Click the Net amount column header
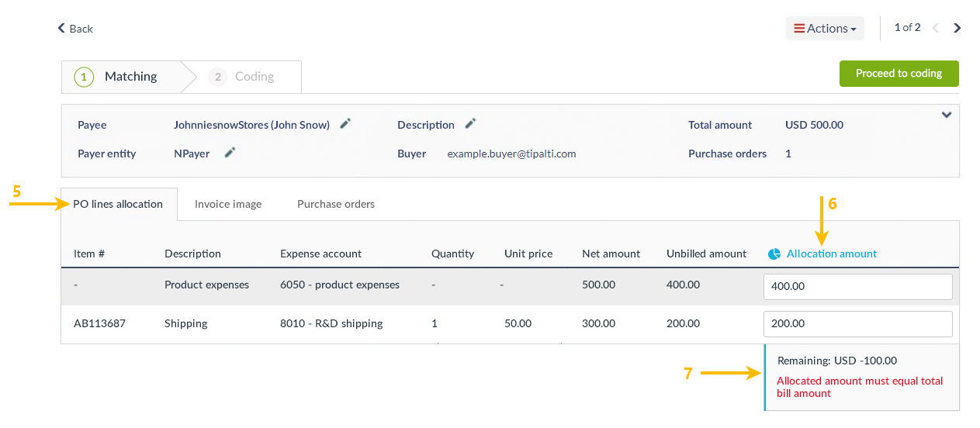 tap(611, 254)
